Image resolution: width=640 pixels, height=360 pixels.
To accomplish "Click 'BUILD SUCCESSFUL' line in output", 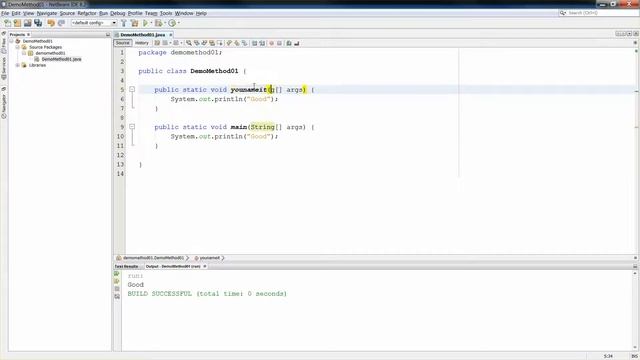I will tap(207, 293).
